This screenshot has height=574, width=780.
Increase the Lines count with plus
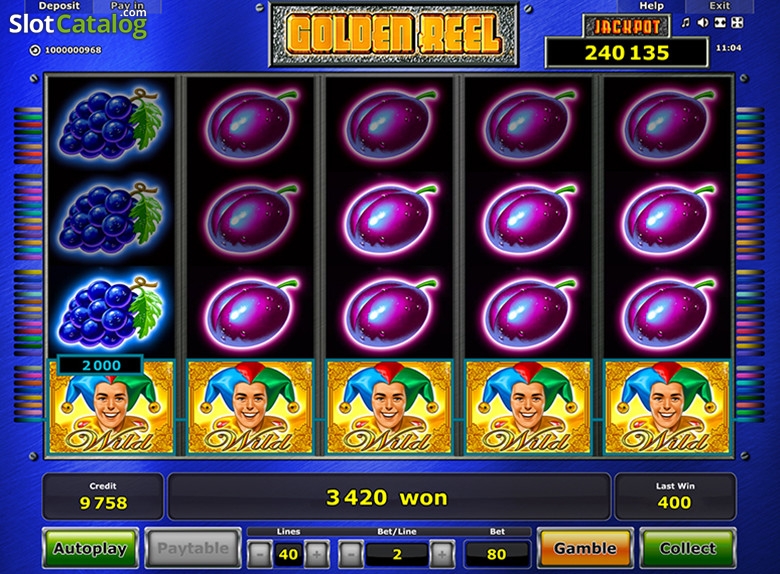317,554
